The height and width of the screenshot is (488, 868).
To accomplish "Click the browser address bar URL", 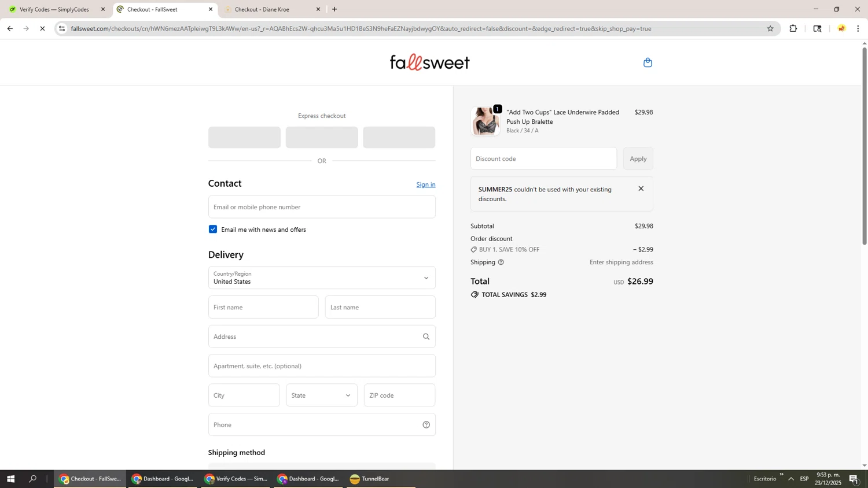I will pos(361,28).
